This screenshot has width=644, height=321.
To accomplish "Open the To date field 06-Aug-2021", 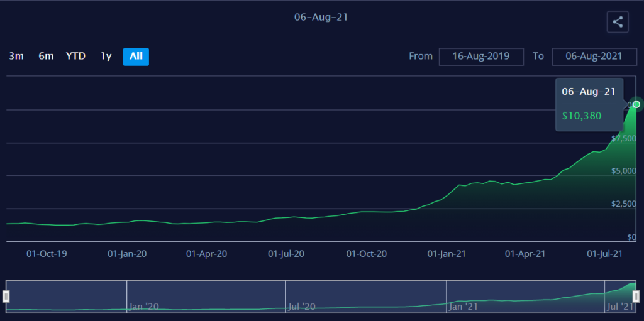I will point(594,57).
